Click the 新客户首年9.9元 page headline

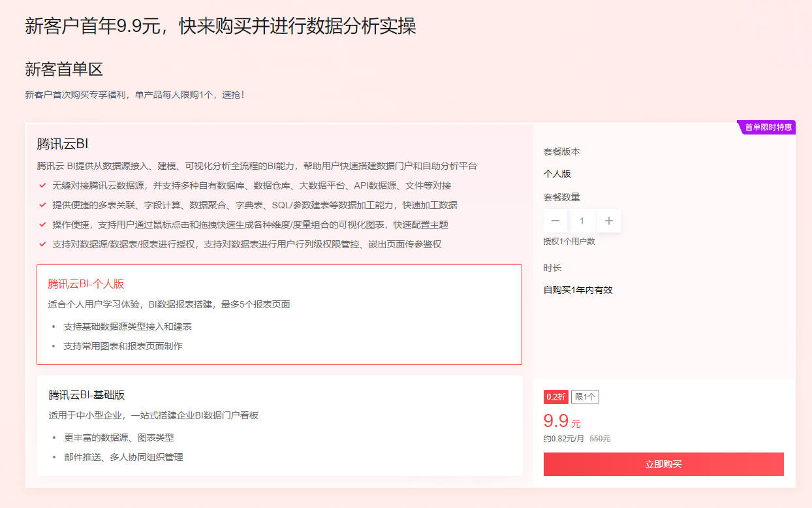tap(221, 26)
